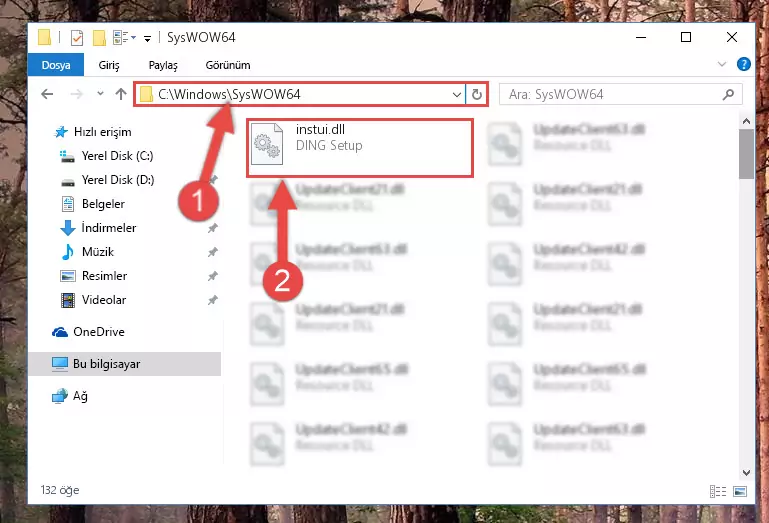Viewport: 769px width, 523px height.
Task: Go up one folder level
Action: click(x=121, y=94)
